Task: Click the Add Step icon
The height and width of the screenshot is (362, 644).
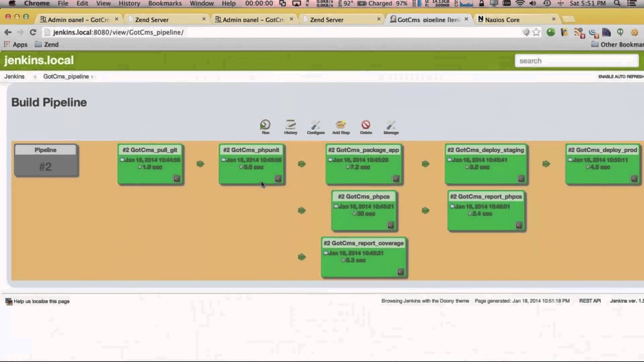Action: coord(341,127)
